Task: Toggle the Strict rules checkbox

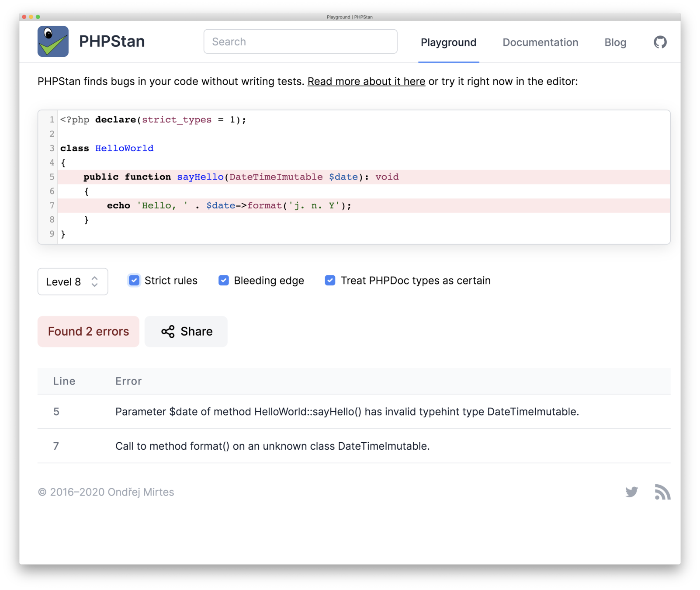Action: (134, 280)
